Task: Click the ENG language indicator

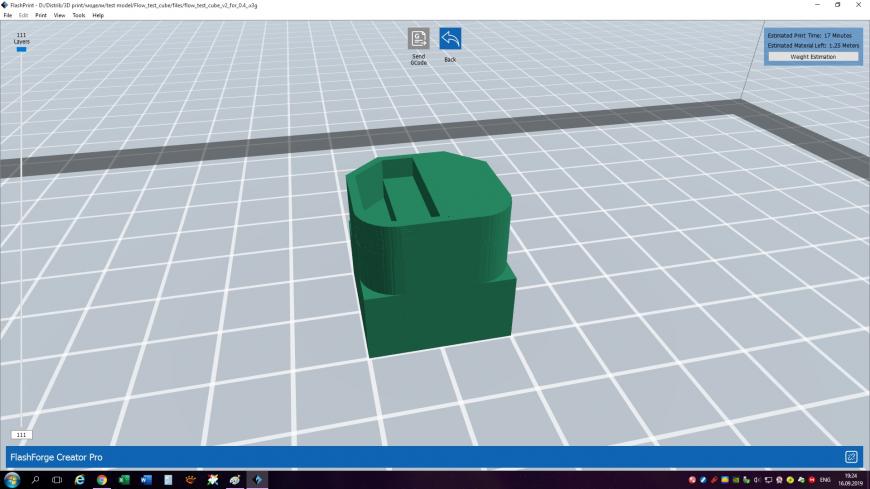Action: [825, 480]
